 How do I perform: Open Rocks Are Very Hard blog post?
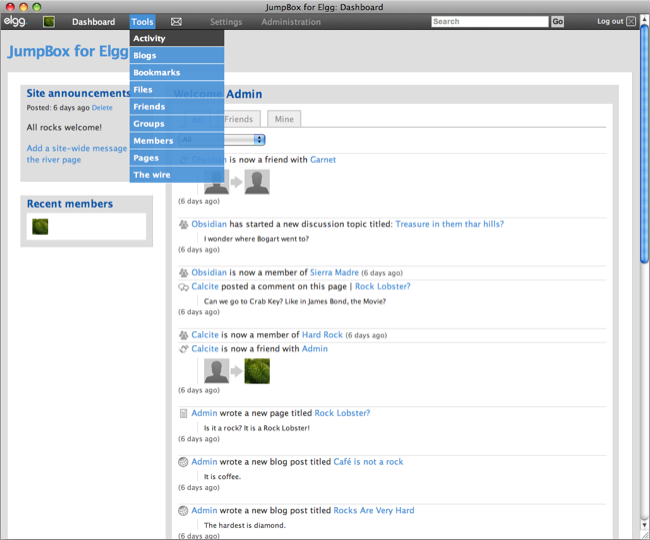coord(374,511)
